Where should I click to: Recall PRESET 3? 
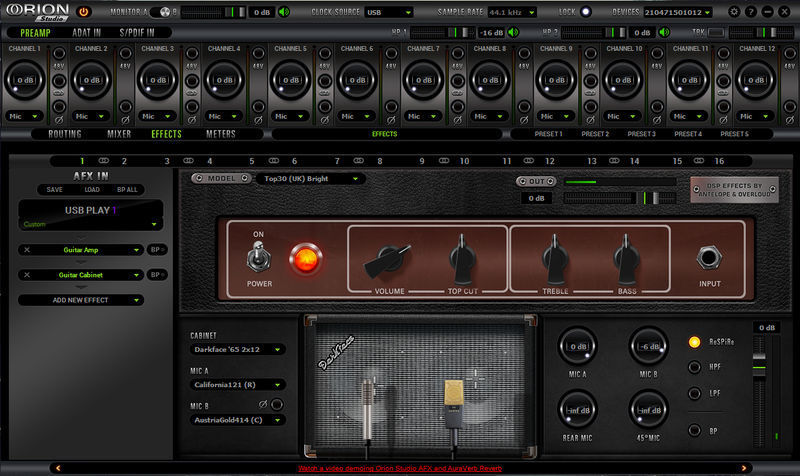(641, 134)
